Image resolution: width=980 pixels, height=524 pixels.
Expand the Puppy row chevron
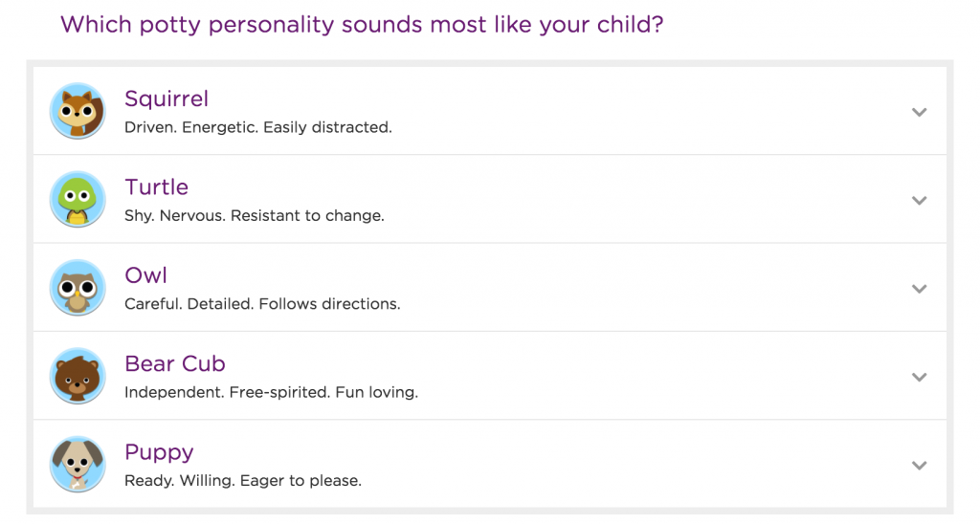[920, 466]
